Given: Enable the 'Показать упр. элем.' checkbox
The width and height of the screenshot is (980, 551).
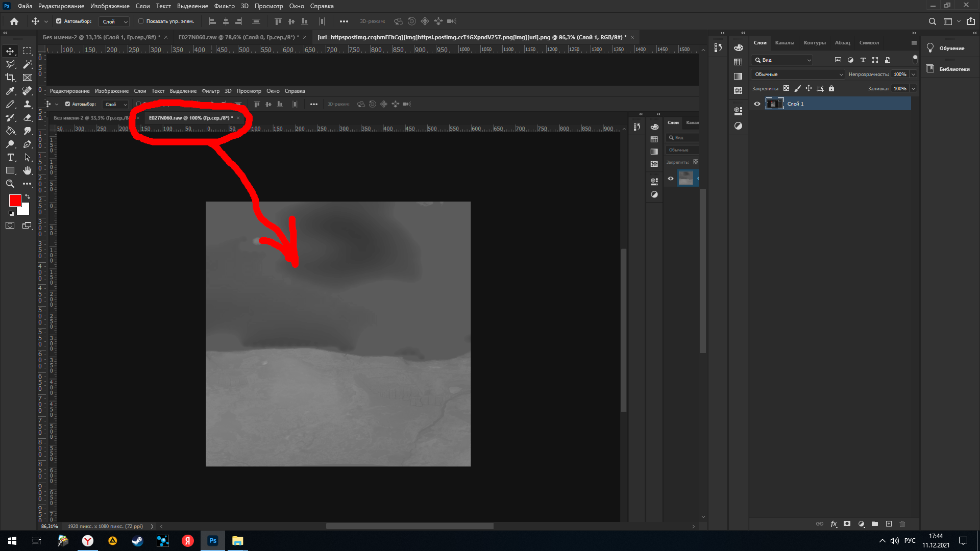Looking at the screenshot, I should pyautogui.click(x=141, y=21).
